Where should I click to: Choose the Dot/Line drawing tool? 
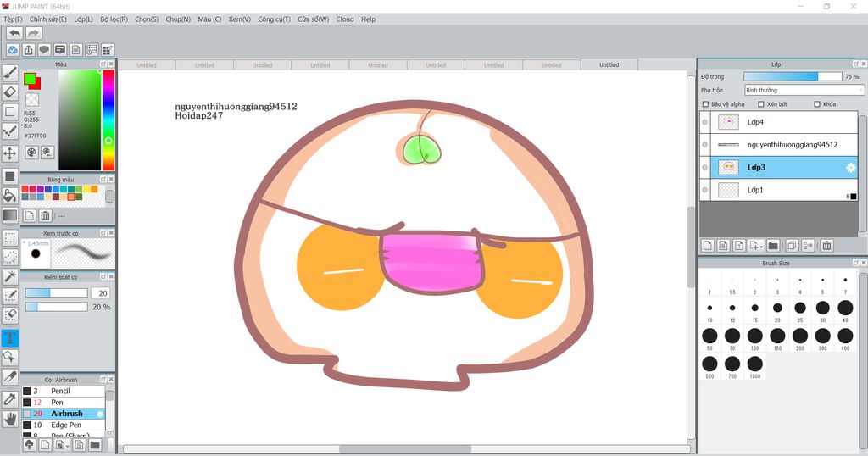coord(10,131)
